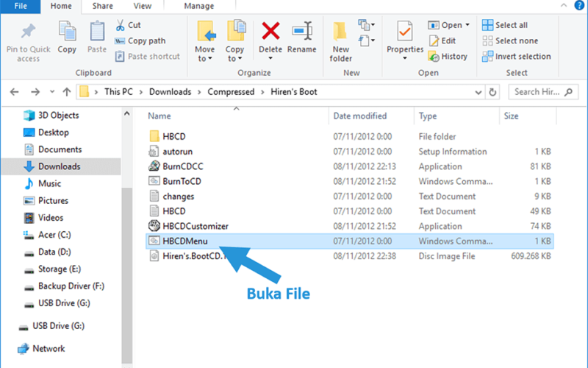Open the address bar history dropdown
588x368 pixels.
478,93
